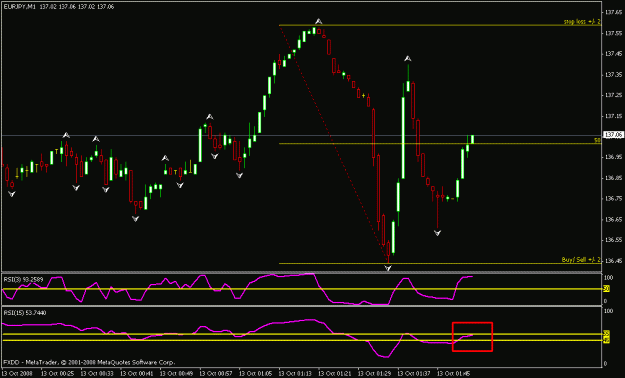The height and width of the screenshot is (378, 625).
Task: Click the 0 level label in RSI(15) panel
Action: 606,363
